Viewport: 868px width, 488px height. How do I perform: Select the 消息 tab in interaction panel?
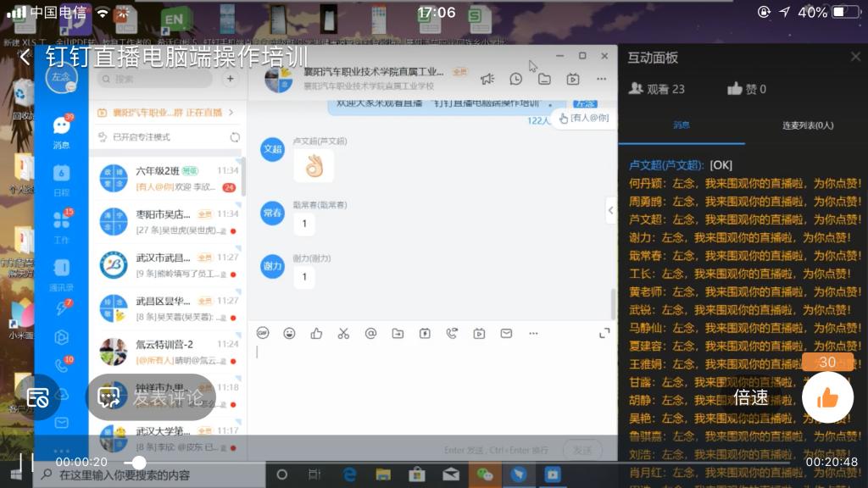[x=682, y=125]
